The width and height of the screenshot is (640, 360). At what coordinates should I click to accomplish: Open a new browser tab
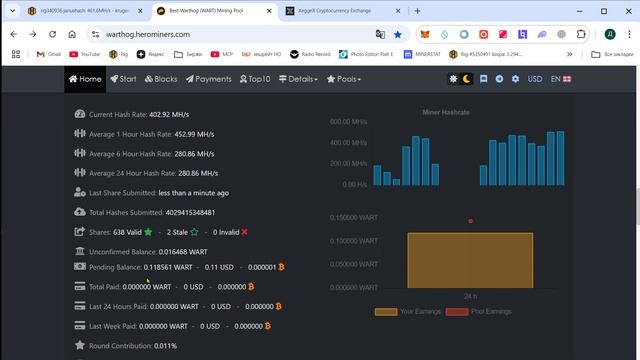pyautogui.click(x=417, y=11)
